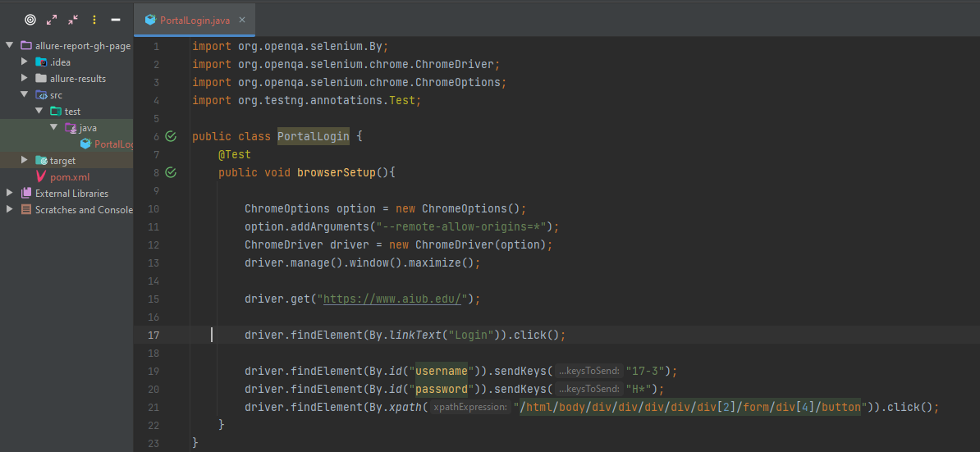The height and width of the screenshot is (452, 980).
Task: Click the run gutter icon beside browserSetup method
Action: point(171,172)
